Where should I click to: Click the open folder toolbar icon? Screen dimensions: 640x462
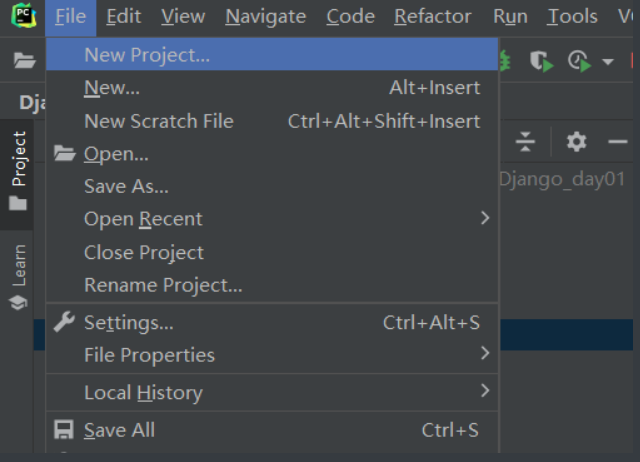pos(24,61)
